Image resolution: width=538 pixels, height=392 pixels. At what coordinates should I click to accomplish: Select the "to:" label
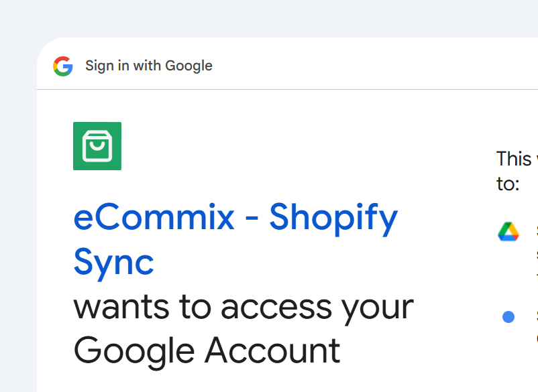pyautogui.click(x=505, y=183)
